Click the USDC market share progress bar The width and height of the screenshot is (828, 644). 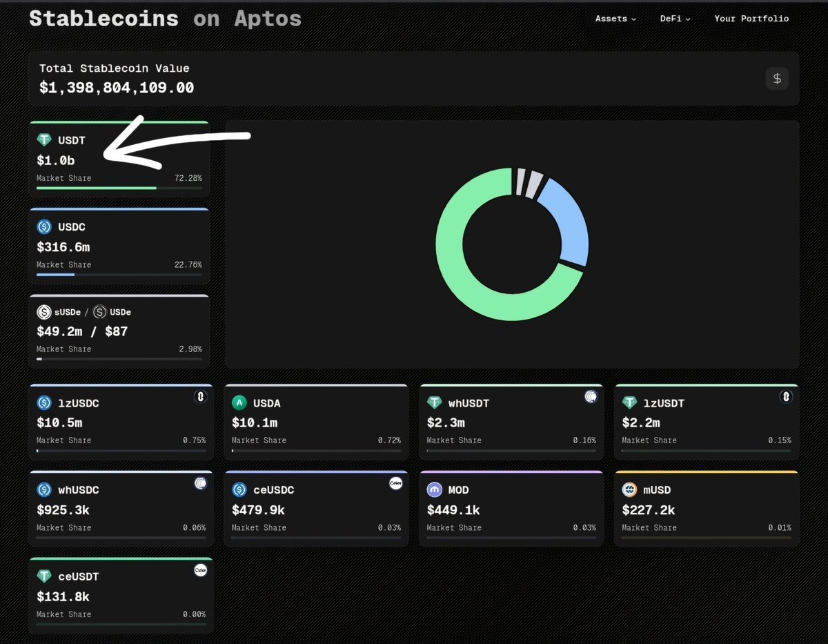119,274
